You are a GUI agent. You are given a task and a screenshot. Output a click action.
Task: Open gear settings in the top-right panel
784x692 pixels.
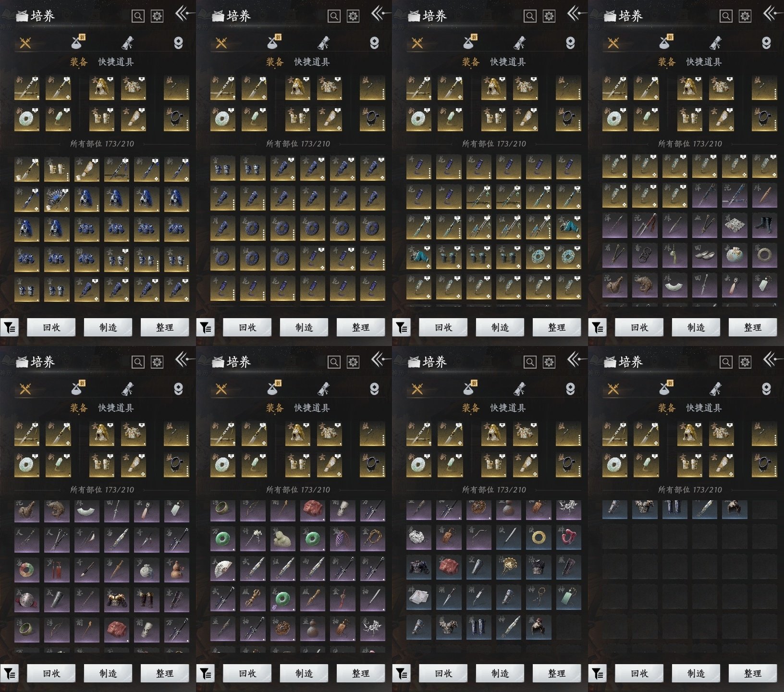point(745,16)
